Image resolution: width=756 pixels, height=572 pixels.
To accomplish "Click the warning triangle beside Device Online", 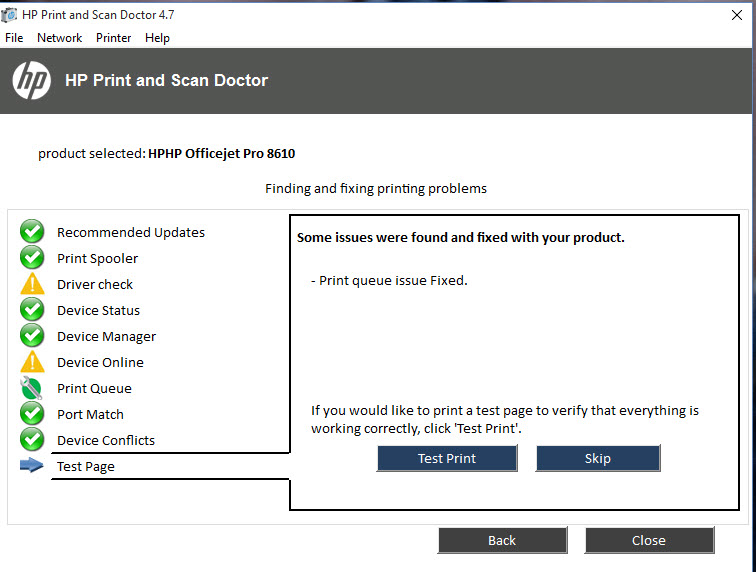I will 32,362.
